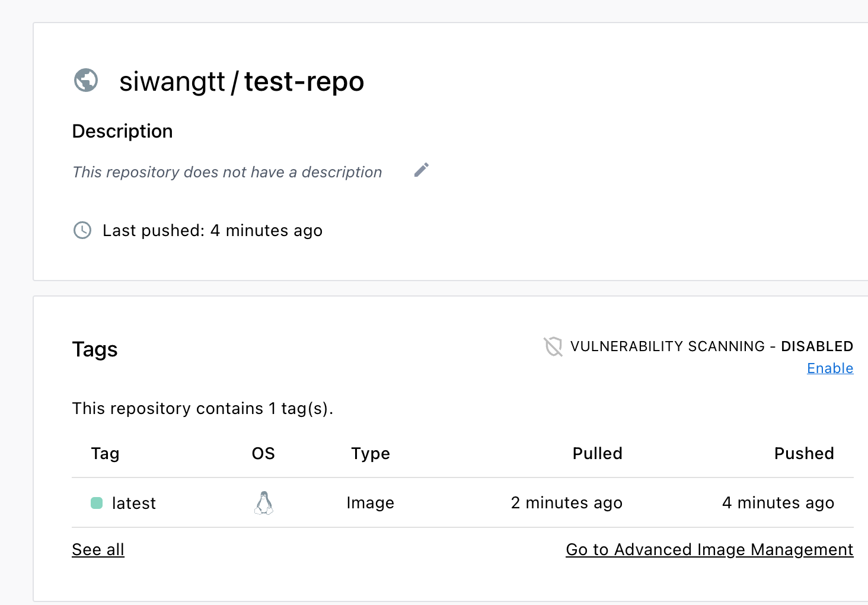The image size is (868, 605).
Task: Click the disabled vulnerability scanning shield icon
Action: (553, 346)
